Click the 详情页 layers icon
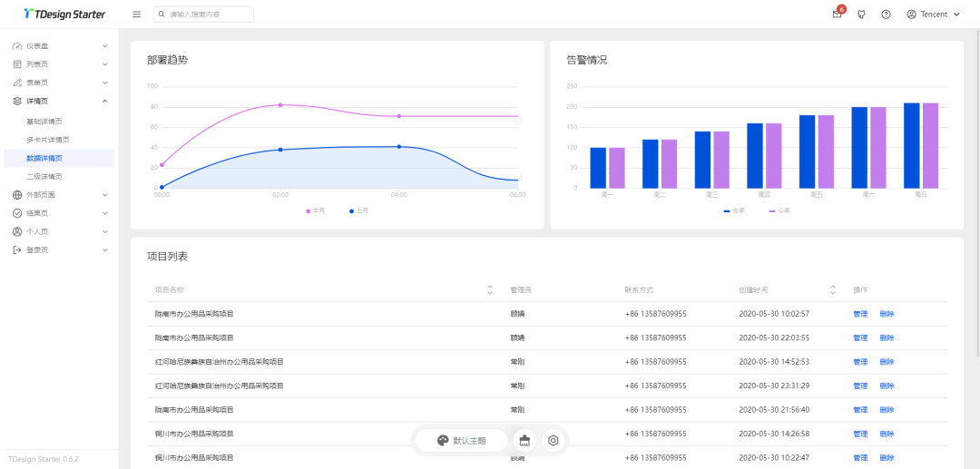This screenshot has height=469, width=980. pos(17,101)
